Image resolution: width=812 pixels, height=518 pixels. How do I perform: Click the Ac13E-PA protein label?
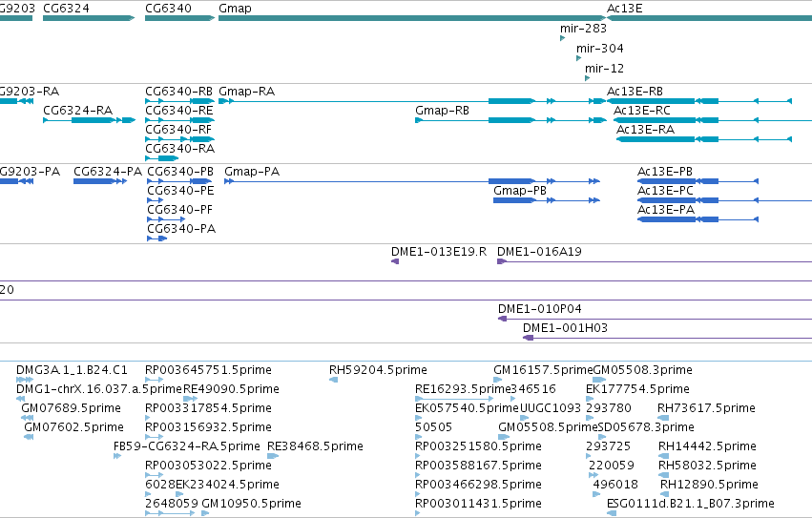666,210
